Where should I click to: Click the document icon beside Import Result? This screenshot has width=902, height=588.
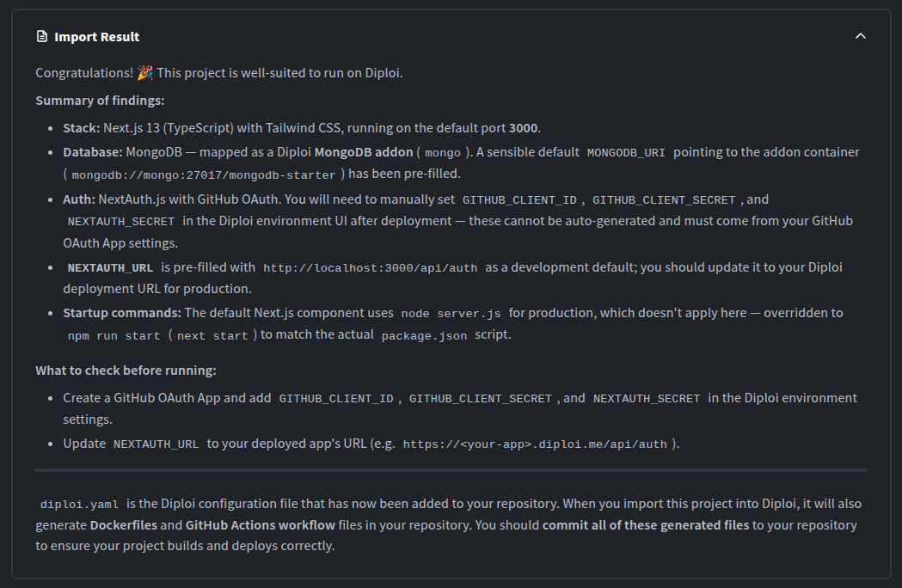click(x=40, y=36)
